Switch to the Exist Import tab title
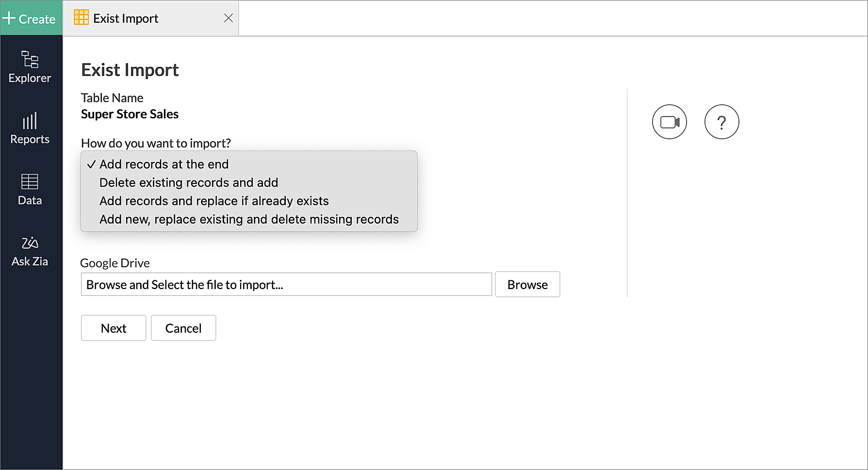This screenshot has height=470, width=868. 126,18
